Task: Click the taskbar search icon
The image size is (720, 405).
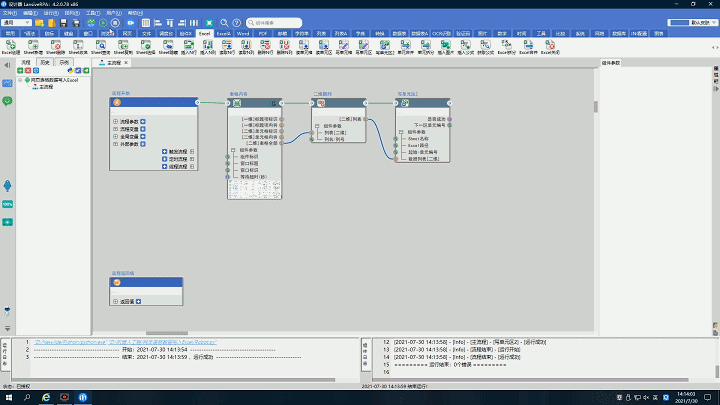Action: click(x=27, y=398)
